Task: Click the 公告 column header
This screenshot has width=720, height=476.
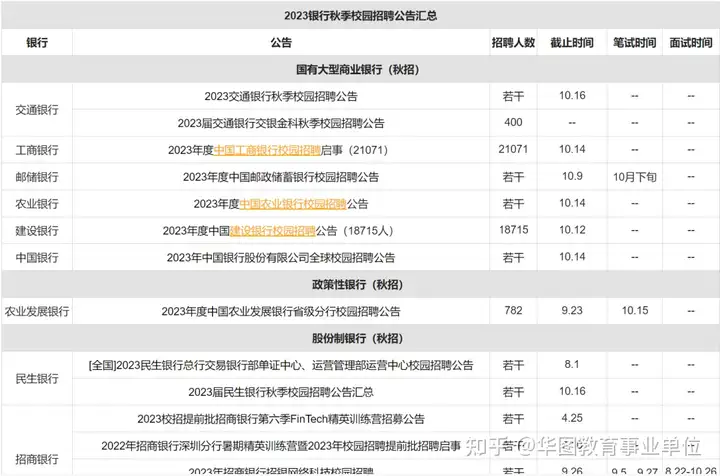Action: click(x=281, y=43)
